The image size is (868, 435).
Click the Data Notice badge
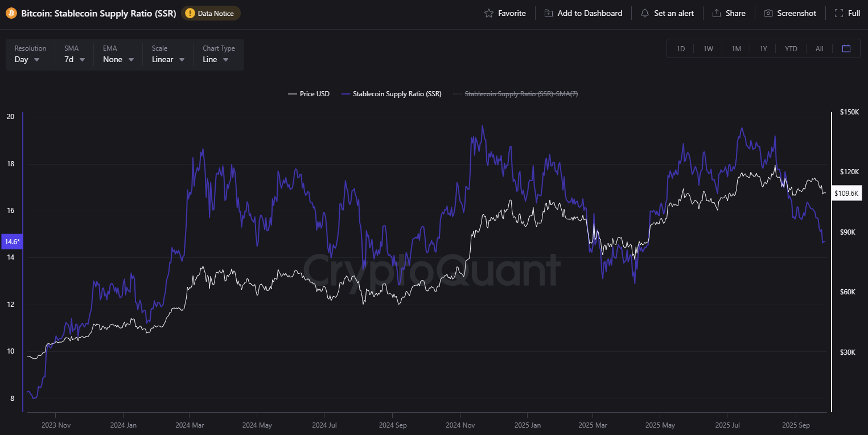coord(211,13)
